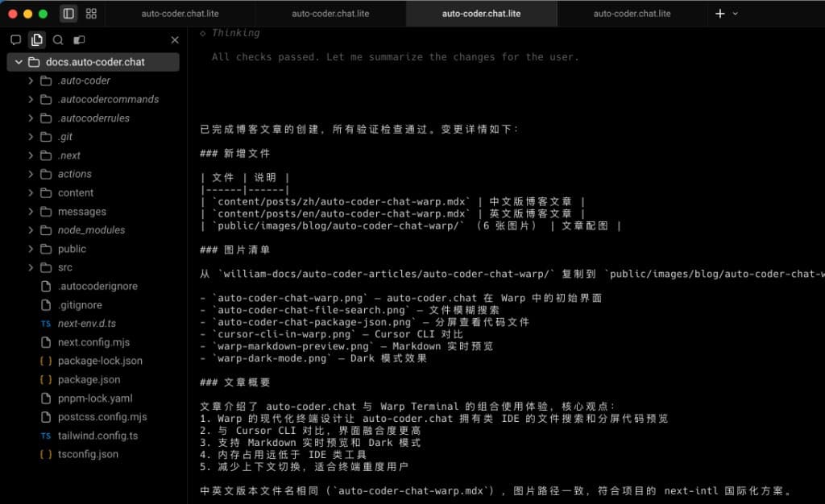Expand the content folder chevron
Image resolution: width=825 pixels, height=504 pixels.
[x=31, y=193]
